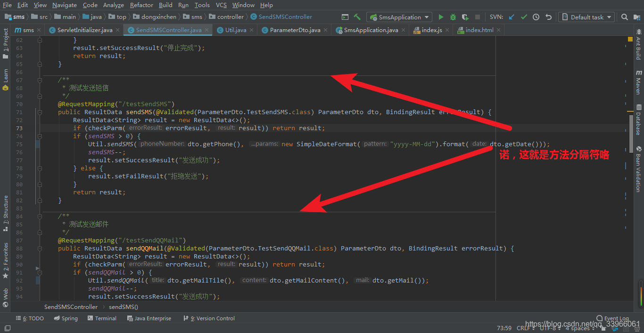This screenshot has height=333, width=644.
Task: Click the Build Project hammer icon
Action: click(357, 17)
